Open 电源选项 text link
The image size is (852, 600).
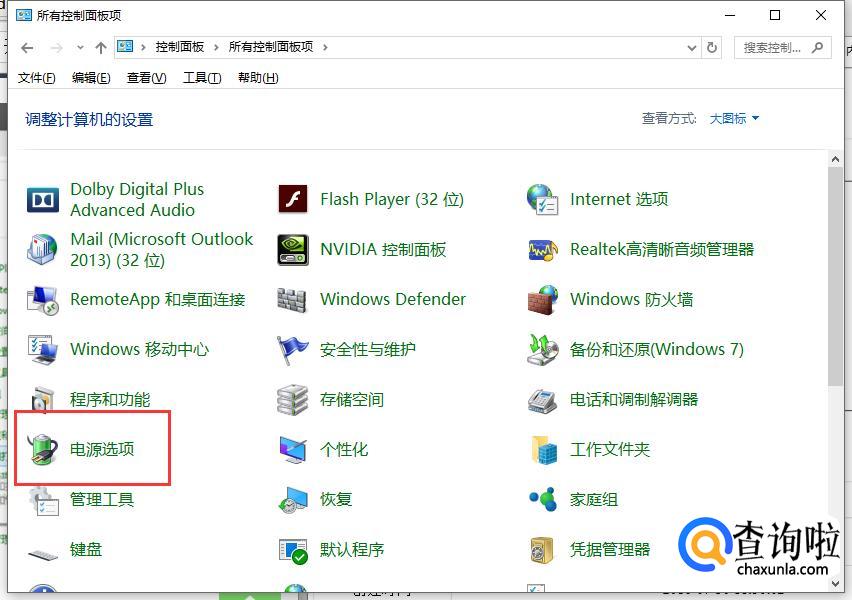(x=102, y=449)
